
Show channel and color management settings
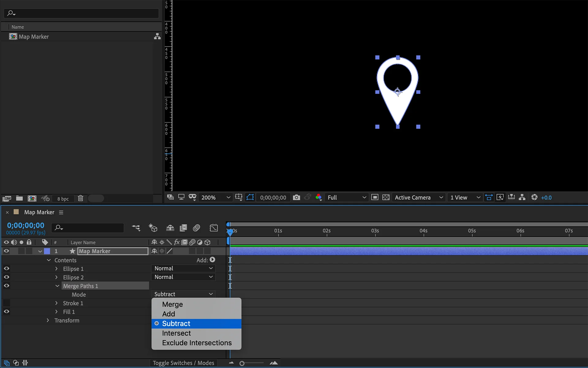coord(318,197)
